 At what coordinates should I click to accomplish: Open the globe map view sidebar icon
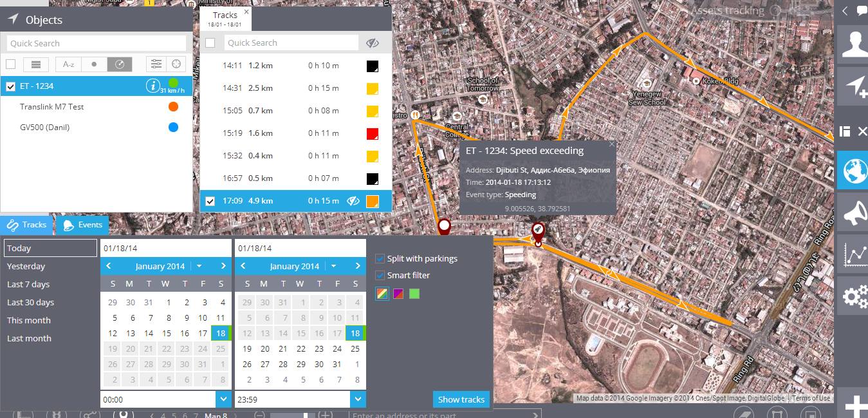854,171
